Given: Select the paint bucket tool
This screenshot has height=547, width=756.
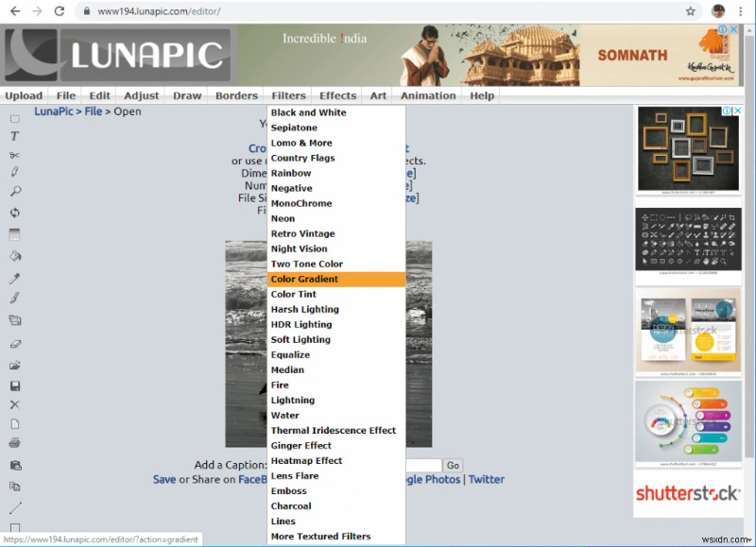Looking at the screenshot, I should (x=15, y=256).
